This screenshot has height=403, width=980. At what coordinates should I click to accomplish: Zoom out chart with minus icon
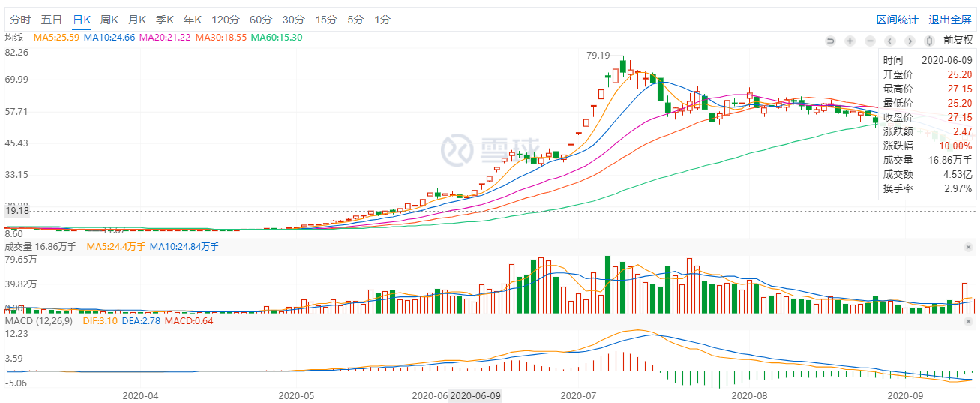click(870, 41)
